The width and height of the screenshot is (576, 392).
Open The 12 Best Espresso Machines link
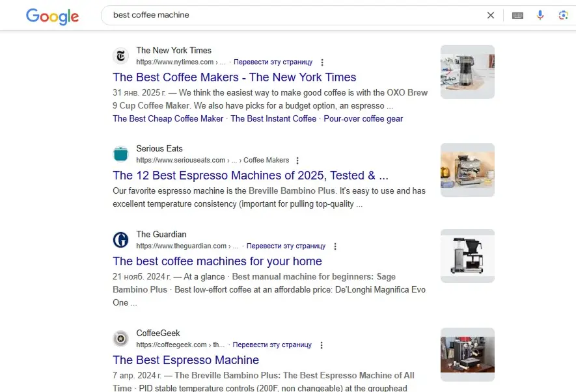point(251,176)
